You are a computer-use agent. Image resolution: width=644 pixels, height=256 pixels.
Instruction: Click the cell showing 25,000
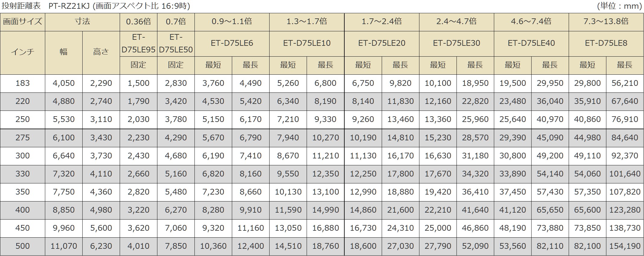tap(438, 228)
